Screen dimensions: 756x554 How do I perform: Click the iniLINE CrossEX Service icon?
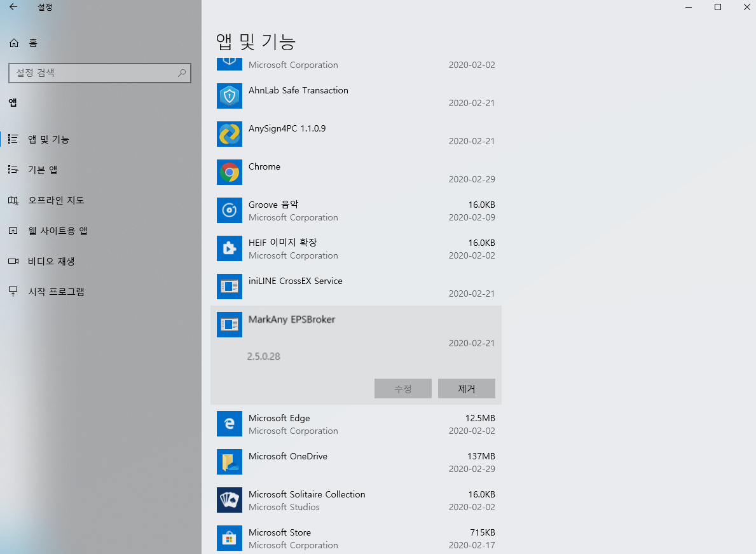(230, 286)
